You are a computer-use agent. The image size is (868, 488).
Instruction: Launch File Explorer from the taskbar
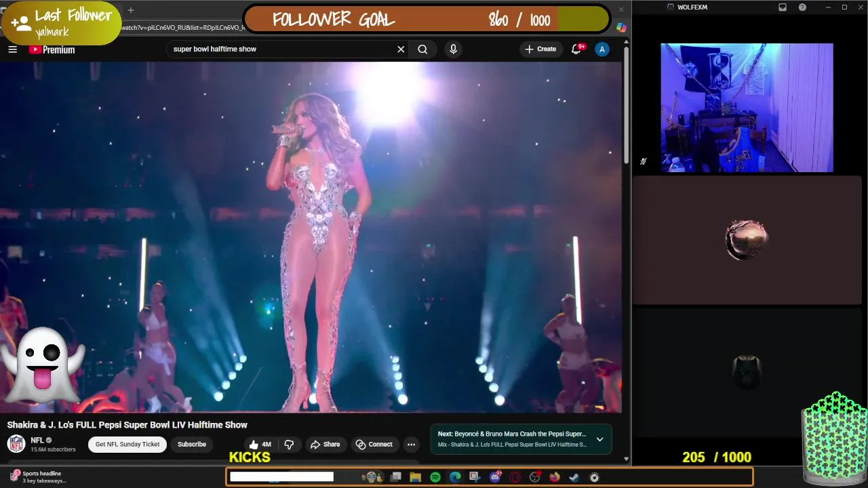(416, 477)
